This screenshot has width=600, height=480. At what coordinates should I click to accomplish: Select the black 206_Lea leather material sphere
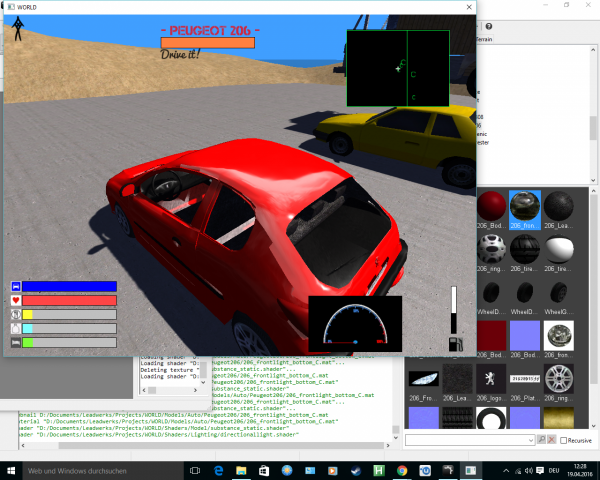pyautogui.click(x=558, y=206)
